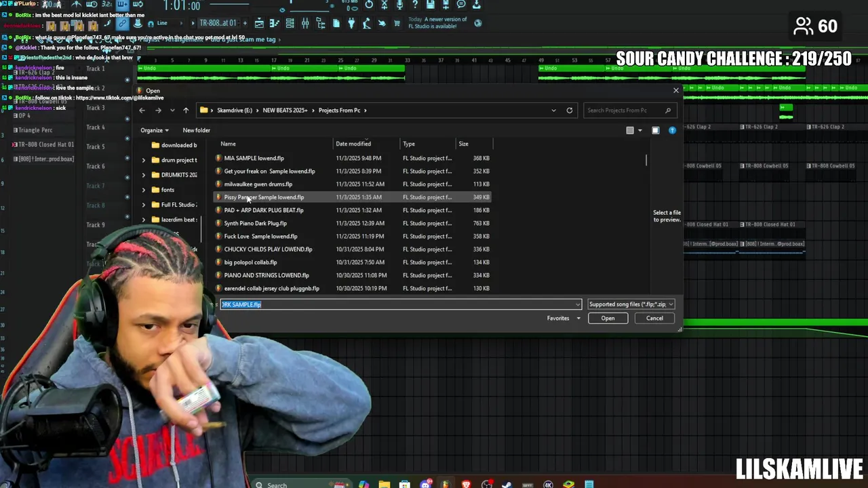Open the FL Studio playlist view icon
Image resolution: width=868 pixels, height=488 pixels.
point(259,24)
